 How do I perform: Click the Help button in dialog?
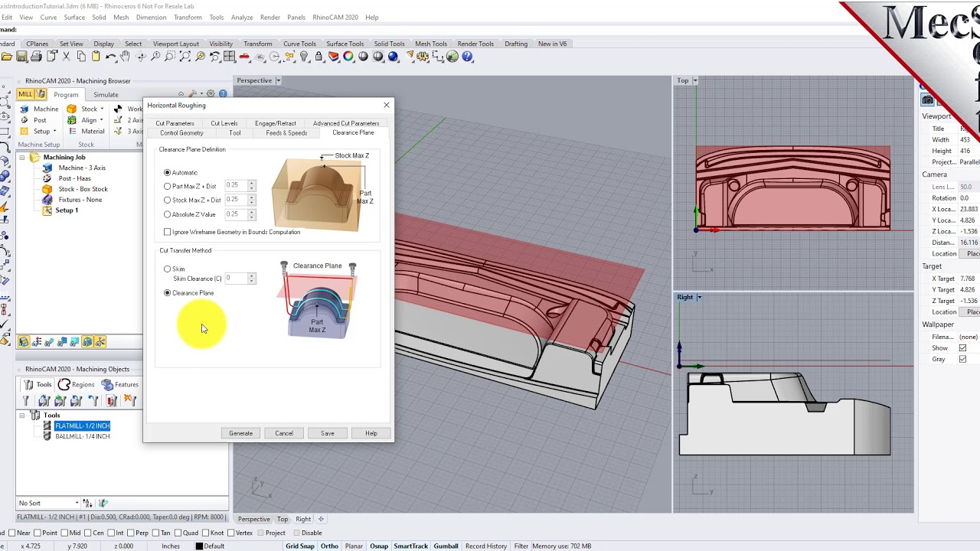tap(371, 433)
